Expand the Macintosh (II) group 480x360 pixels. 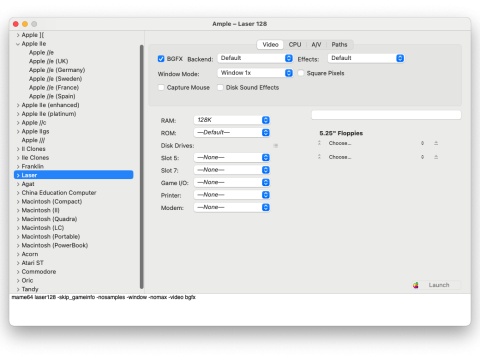18,210
